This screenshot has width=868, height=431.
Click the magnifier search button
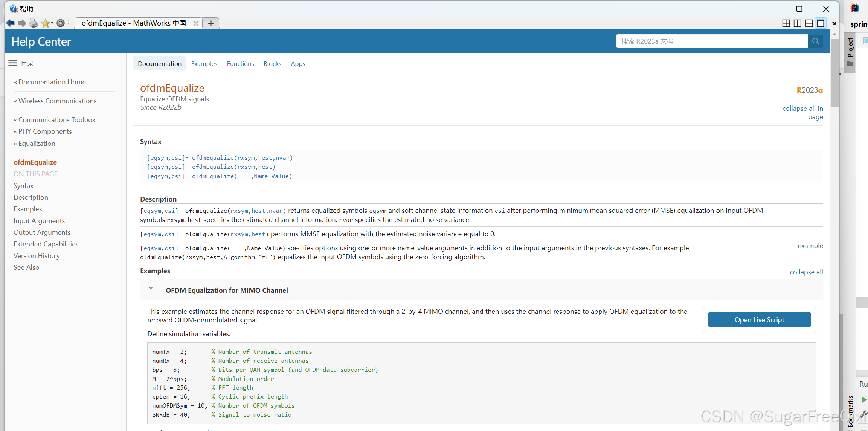coord(816,41)
